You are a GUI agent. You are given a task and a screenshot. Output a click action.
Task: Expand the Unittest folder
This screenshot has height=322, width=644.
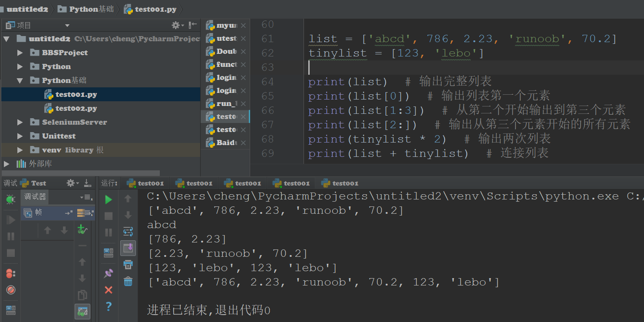click(20, 136)
